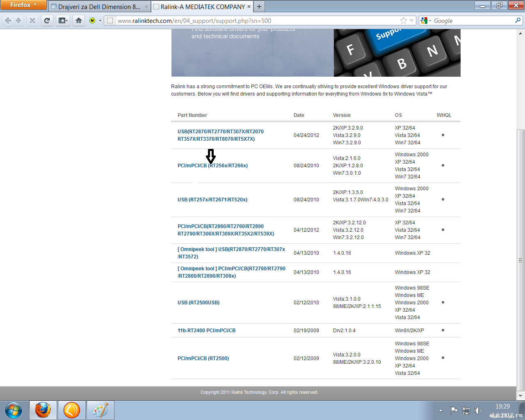Screen dimensions: 525x420
Task: Open the yellow icon's dropdown arrow
Action: tap(100, 21)
